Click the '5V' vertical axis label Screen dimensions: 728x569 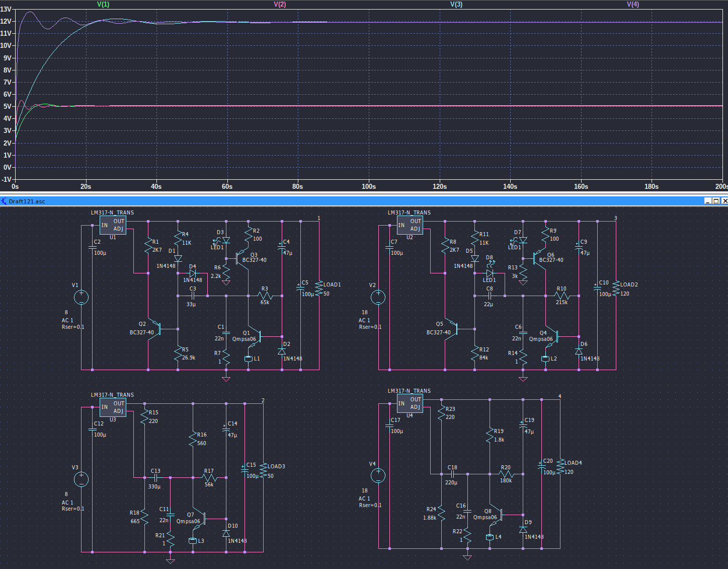point(7,106)
